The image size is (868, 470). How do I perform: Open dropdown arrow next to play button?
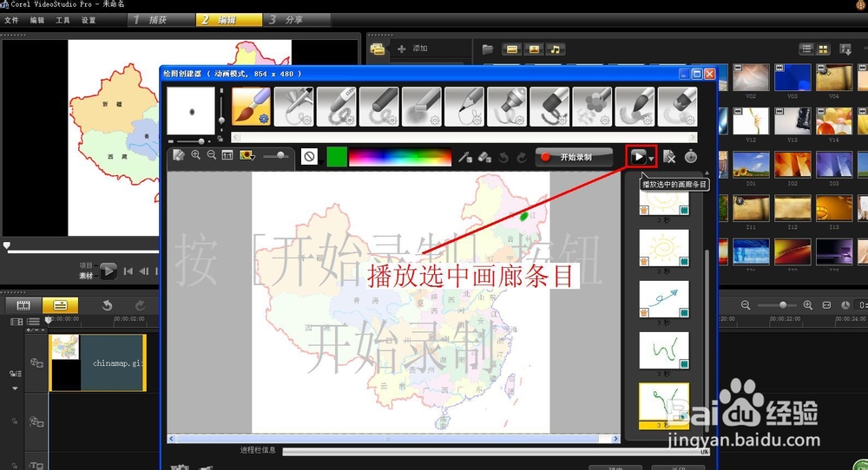pos(651,159)
